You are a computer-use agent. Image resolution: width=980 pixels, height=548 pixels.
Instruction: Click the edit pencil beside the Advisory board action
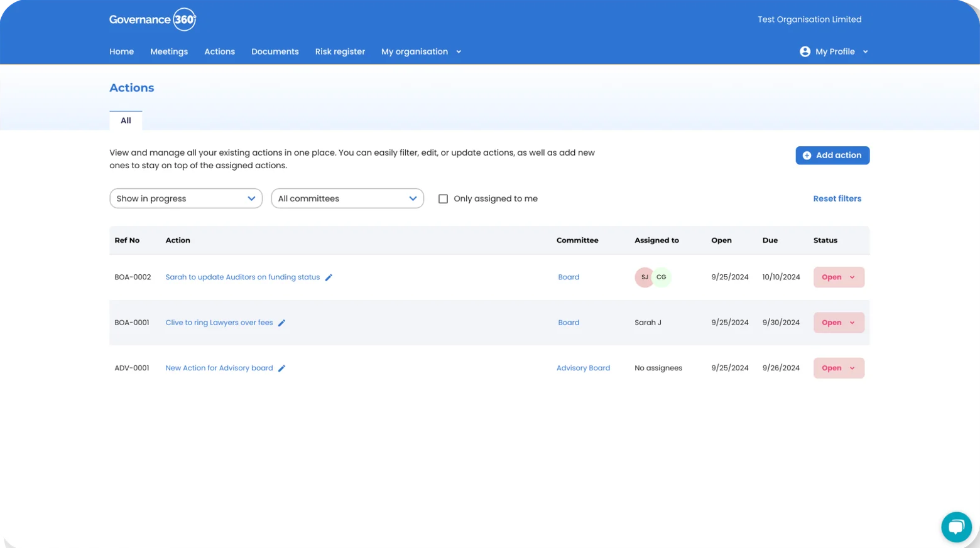pos(281,368)
